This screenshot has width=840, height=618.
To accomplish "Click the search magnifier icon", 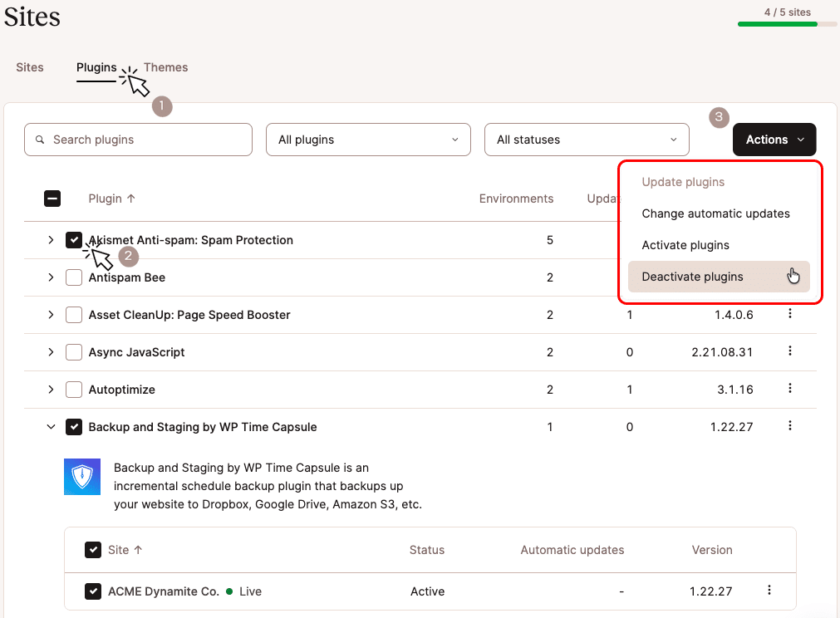I will [40, 140].
